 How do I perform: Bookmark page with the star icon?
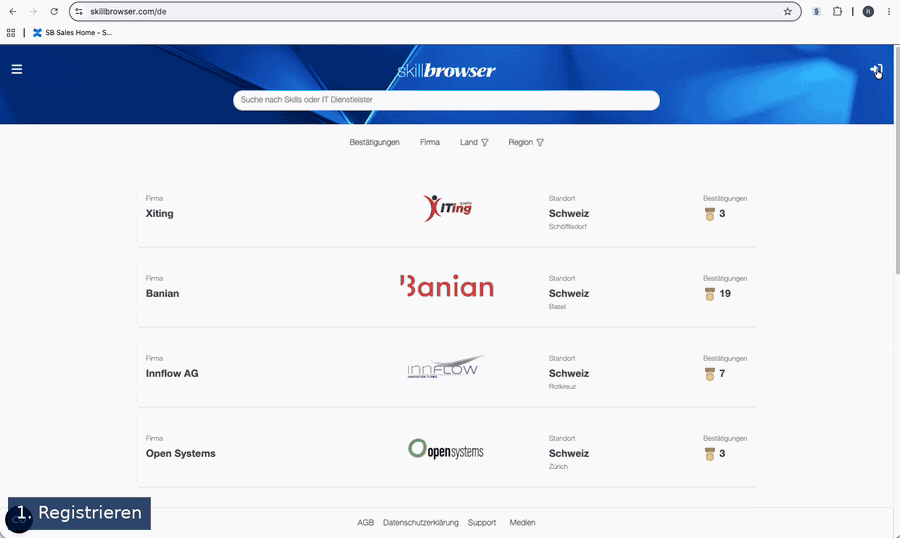pos(788,11)
